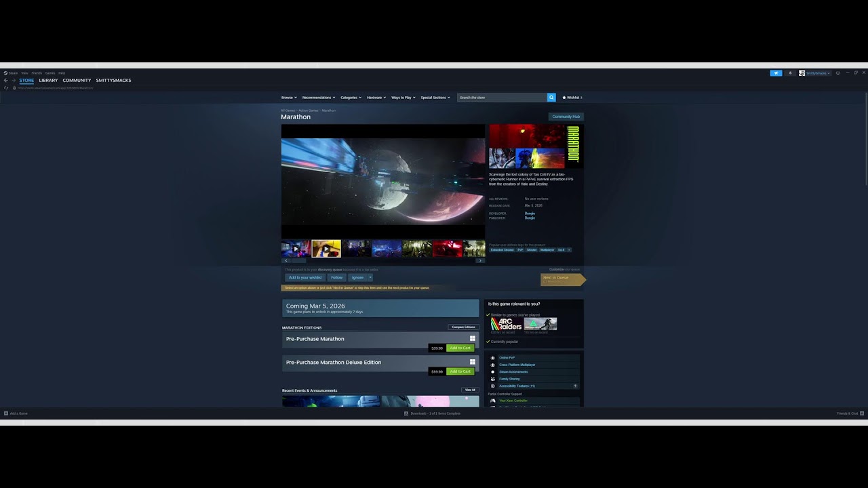The image size is (868, 488).
Task: Open the View menu
Action: coord(24,73)
